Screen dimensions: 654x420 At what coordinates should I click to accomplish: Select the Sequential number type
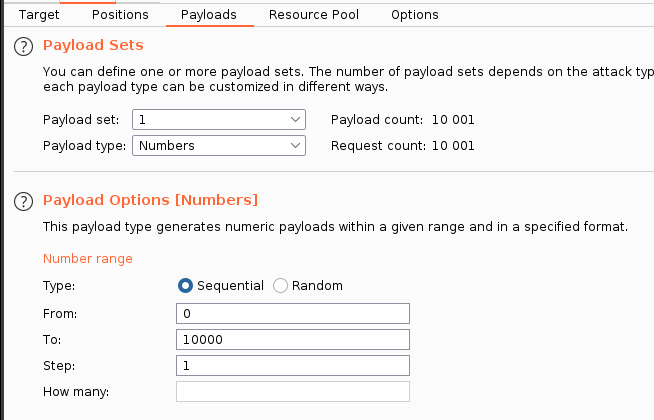click(185, 286)
